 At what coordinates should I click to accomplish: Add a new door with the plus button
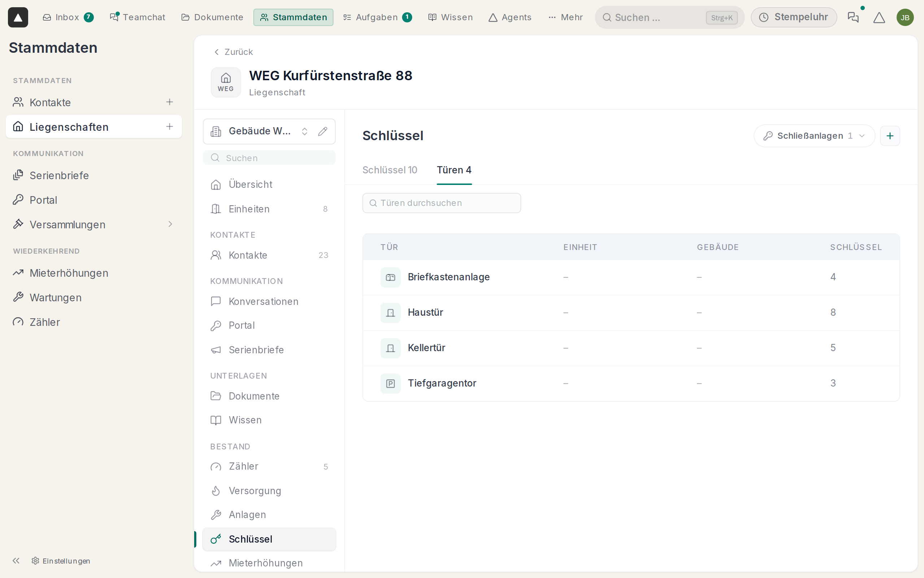[890, 136]
